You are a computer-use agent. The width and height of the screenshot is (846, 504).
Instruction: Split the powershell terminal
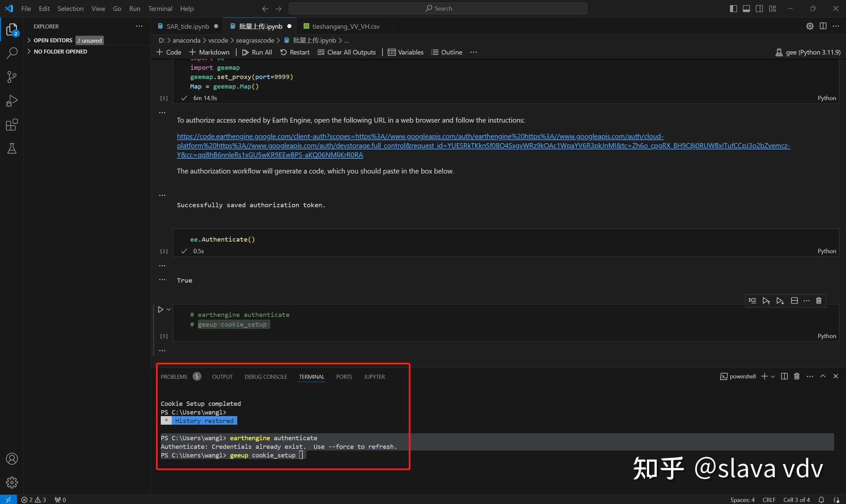784,376
